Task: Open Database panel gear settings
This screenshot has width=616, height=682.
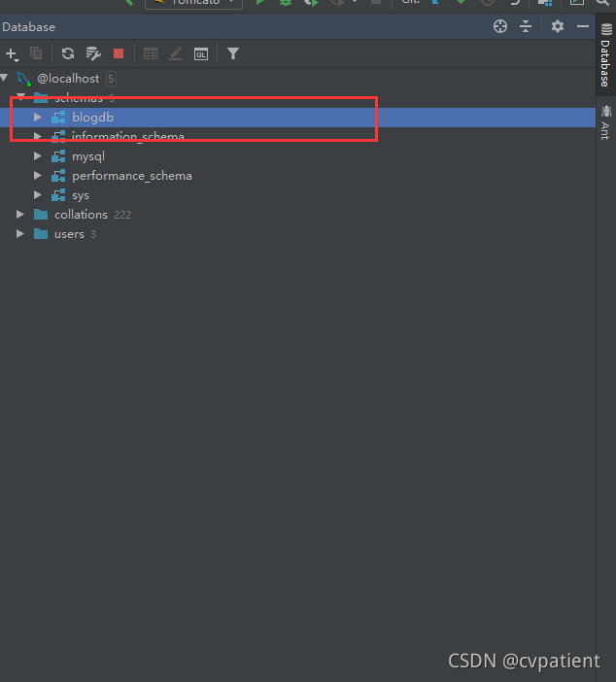Action: coord(558,26)
